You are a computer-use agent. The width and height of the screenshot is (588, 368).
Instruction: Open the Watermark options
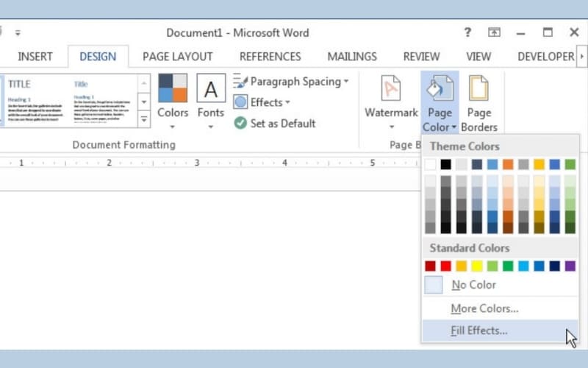coord(391,102)
